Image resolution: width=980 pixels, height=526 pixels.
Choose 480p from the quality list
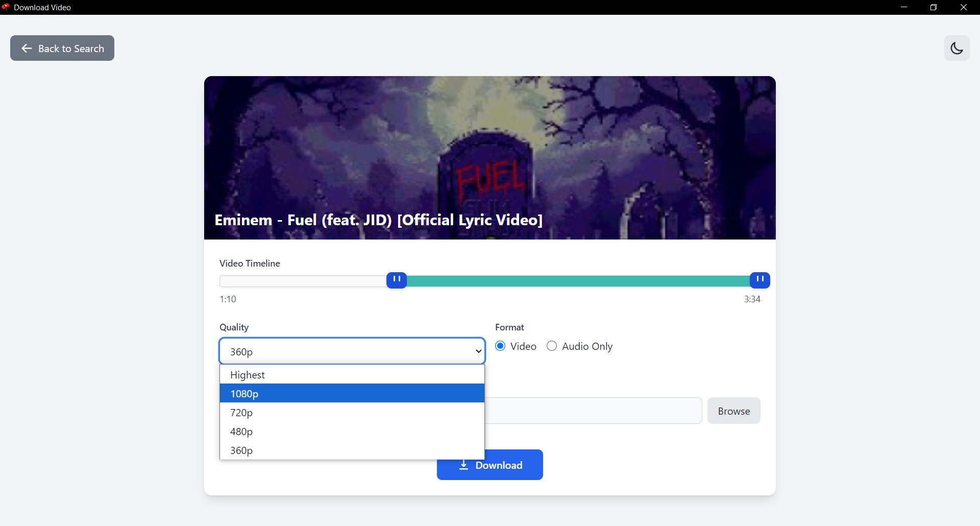[352, 431]
